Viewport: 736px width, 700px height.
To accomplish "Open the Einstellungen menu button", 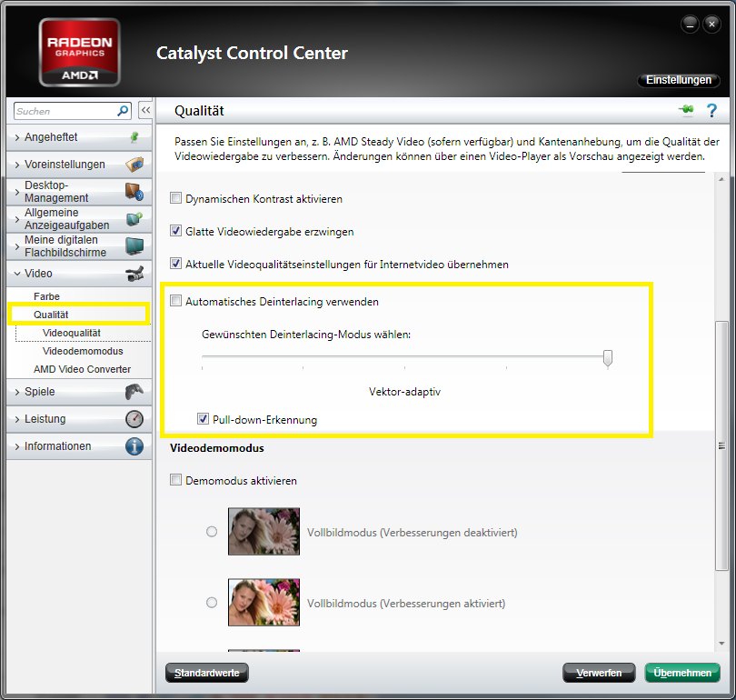I will coord(678,80).
